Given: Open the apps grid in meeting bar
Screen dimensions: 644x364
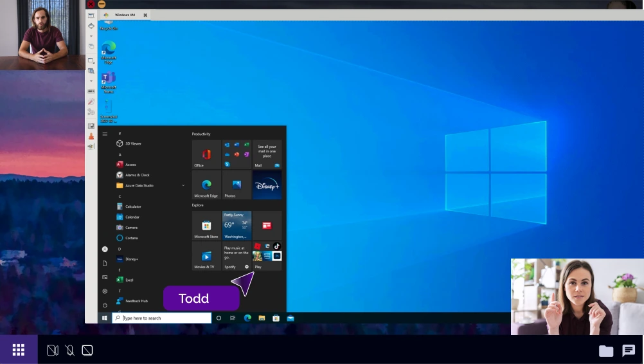Looking at the screenshot, I should 19,350.
